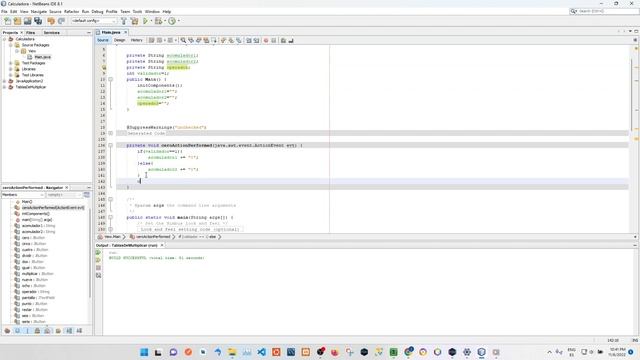
Task: Click the Profile Project toolbar icon
Action: pos(172,21)
